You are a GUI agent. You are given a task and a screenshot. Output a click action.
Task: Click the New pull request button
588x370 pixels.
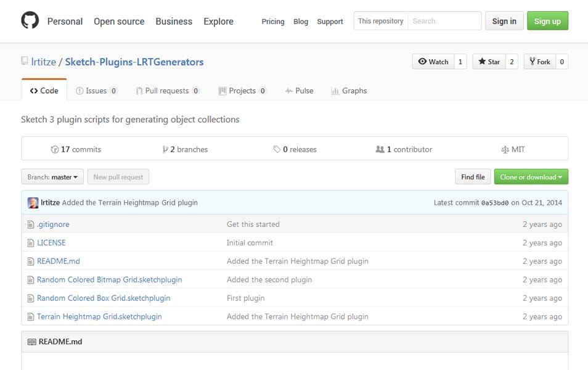pyautogui.click(x=118, y=177)
